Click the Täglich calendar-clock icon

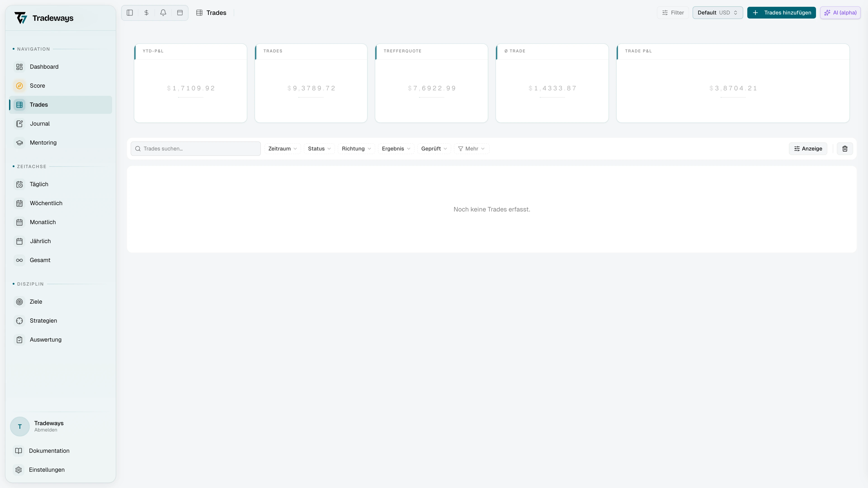[x=19, y=184]
